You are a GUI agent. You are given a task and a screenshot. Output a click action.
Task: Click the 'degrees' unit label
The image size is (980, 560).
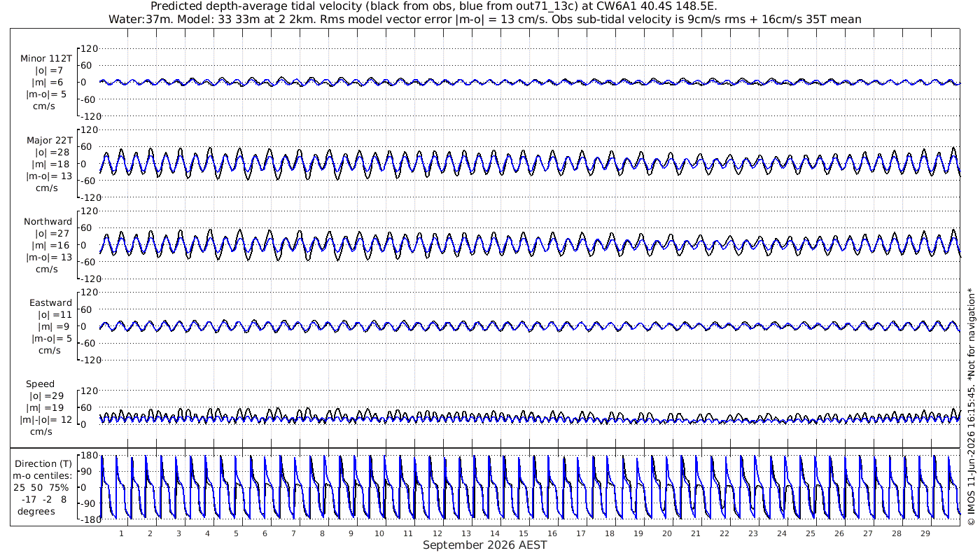pyautogui.click(x=36, y=511)
